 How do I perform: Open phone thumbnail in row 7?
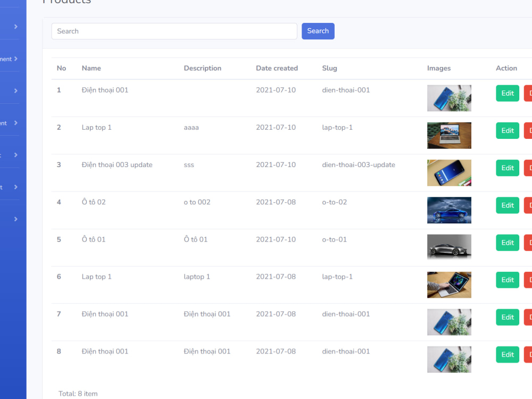(449, 322)
